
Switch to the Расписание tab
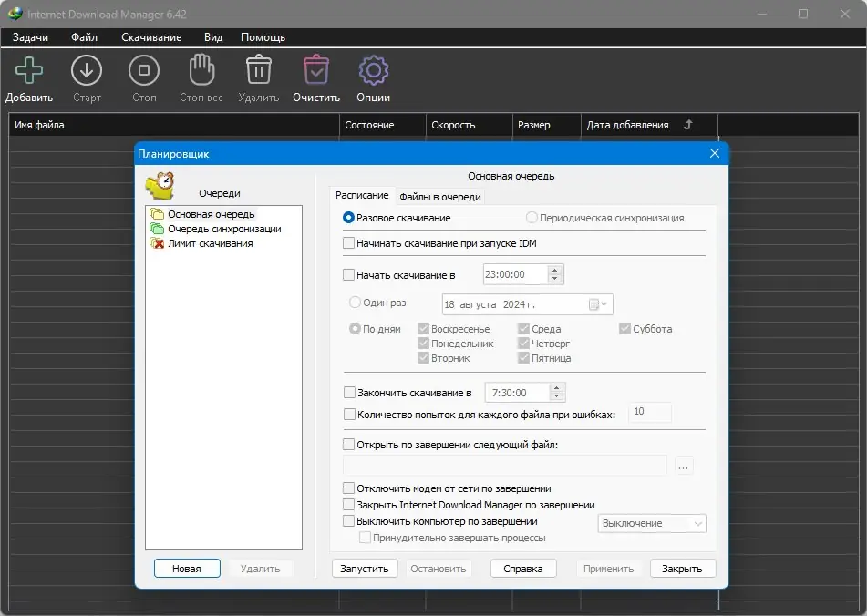point(362,196)
